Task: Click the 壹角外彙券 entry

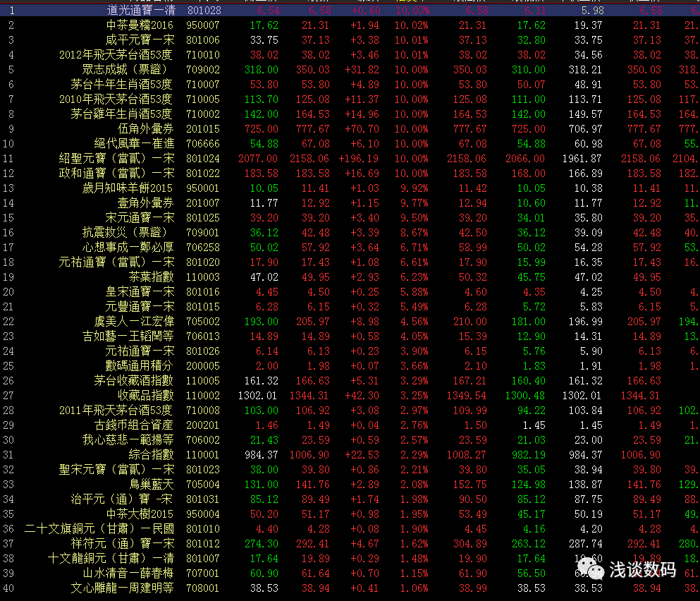Action: (x=145, y=203)
